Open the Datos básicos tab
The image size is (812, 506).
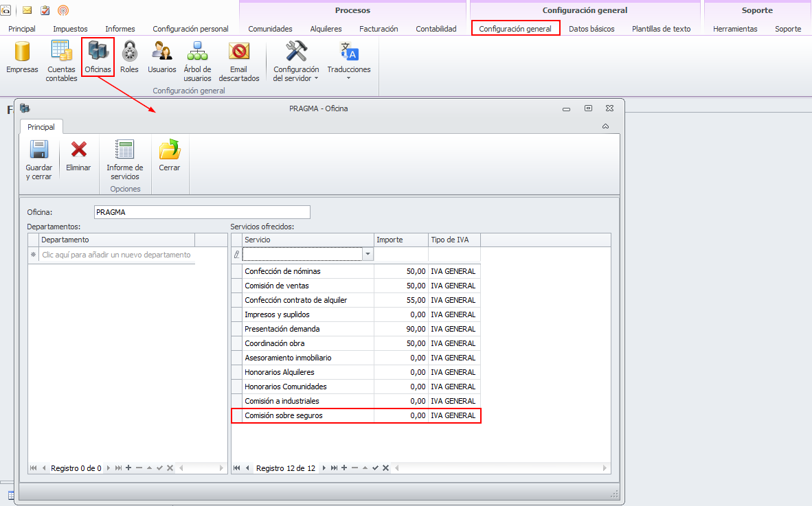[x=592, y=29]
